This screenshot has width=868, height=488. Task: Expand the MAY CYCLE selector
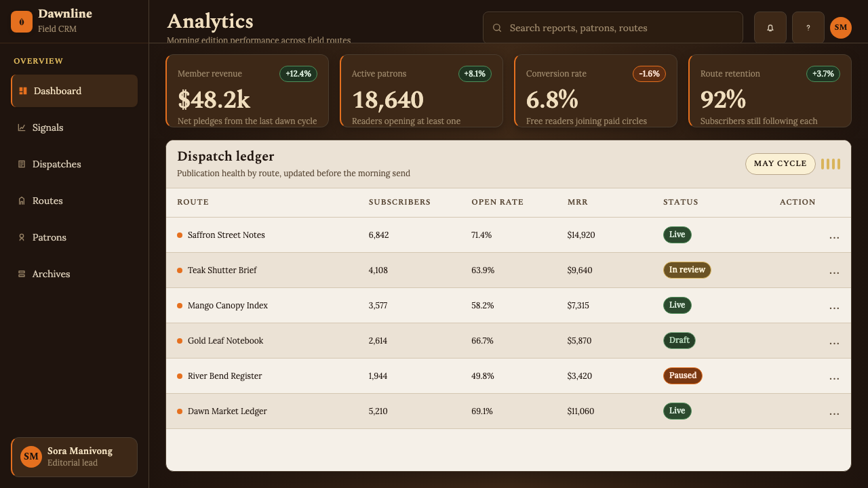[x=781, y=164]
